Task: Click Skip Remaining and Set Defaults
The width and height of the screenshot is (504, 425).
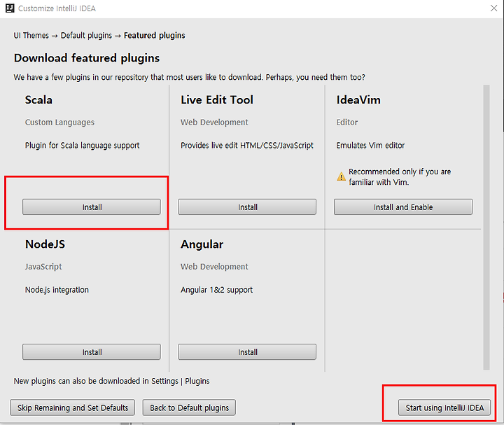Action: pyautogui.click(x=73, y=407)
